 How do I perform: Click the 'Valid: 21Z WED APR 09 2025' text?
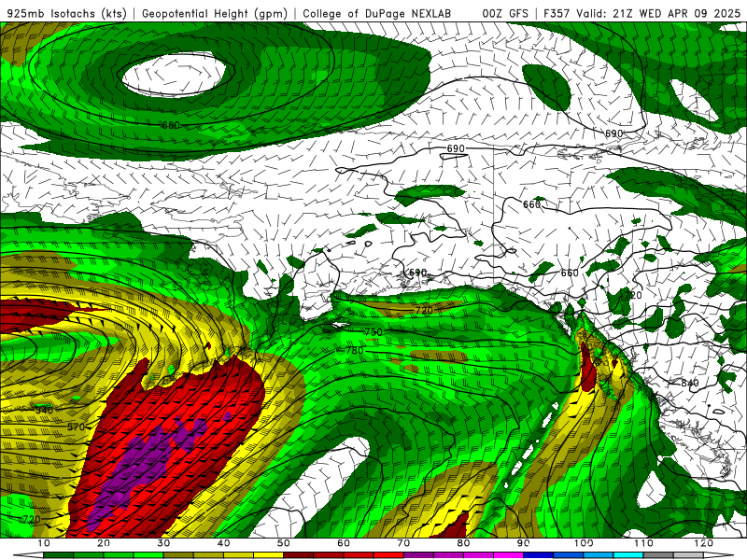tap(659, 14)
